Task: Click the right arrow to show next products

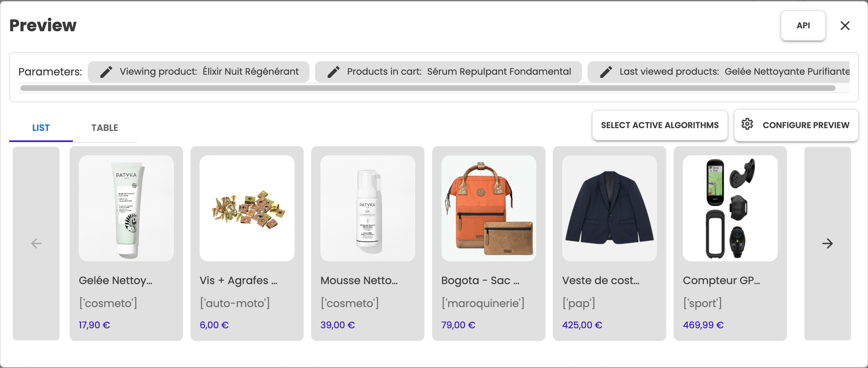Action: [x=827, y=243]
